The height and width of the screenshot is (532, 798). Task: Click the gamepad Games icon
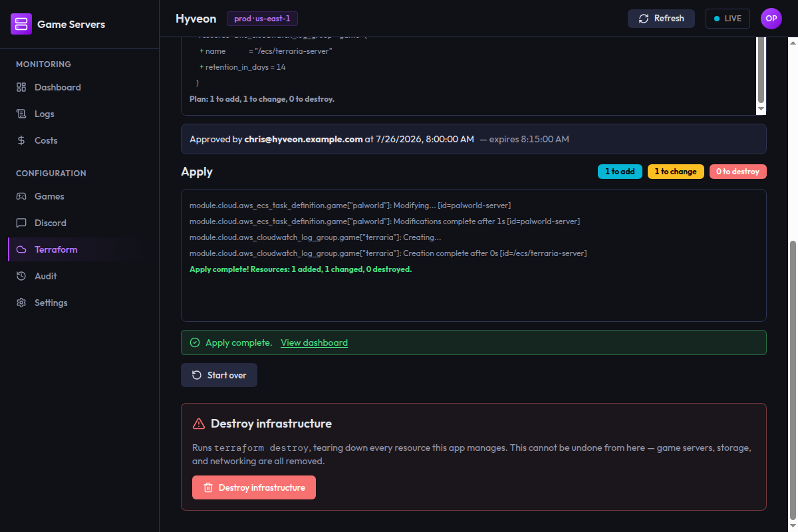[x=21, y=196]
